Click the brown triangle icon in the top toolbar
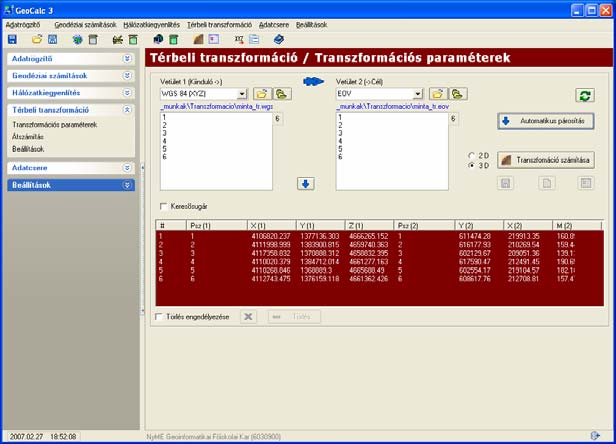 pos(198,39)
